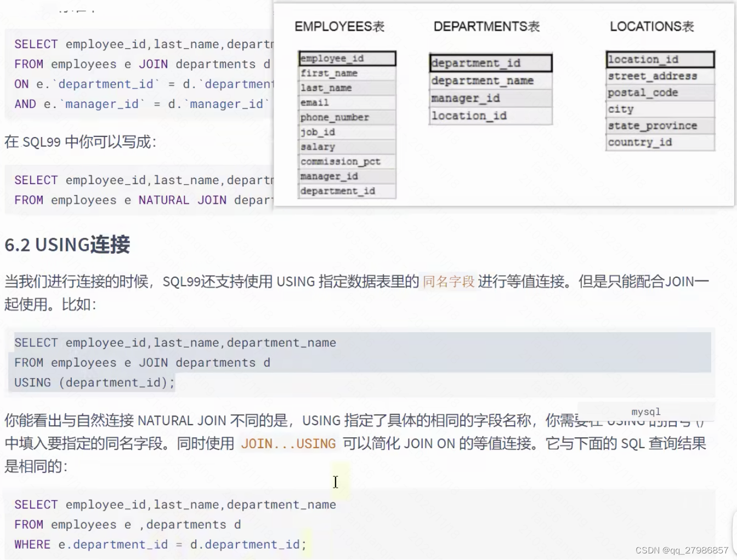
Task: Click department_id row in DEPARTMENTS table
Action: click(491, 63)
